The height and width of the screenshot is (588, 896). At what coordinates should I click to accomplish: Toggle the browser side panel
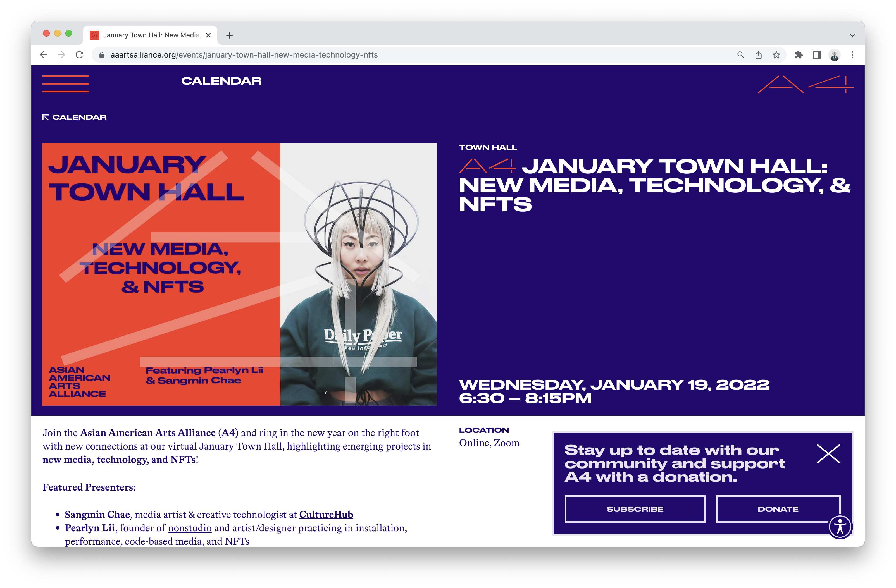point(816,55)
